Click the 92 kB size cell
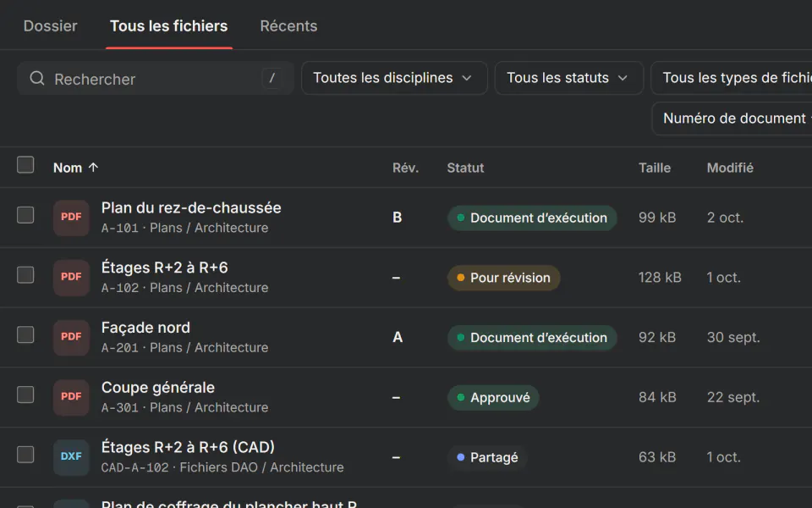The image size is (812, 508). pos(657,338)
